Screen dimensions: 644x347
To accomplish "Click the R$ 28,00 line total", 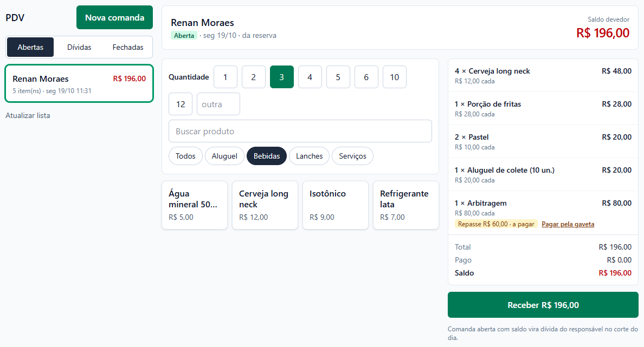I will (616, 104).
